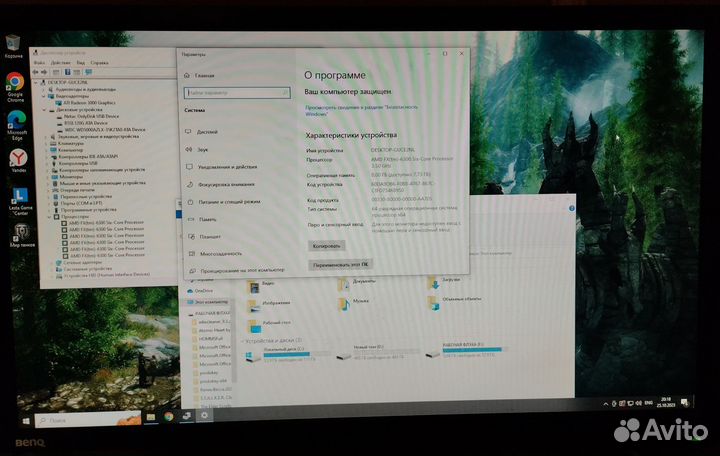Select the РАБОЧАЯ ФЛЕШКА removable drive
Screen dimensions: 720x456
point(466,349)
